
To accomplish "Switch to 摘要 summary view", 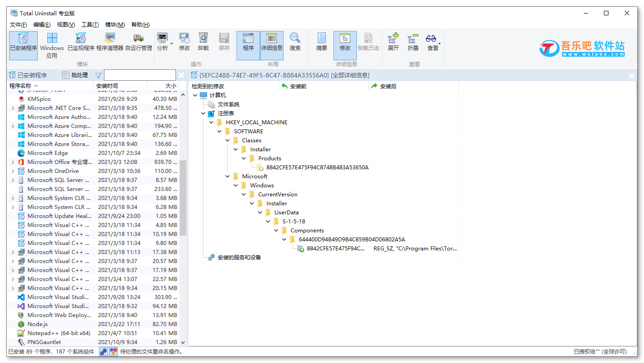I will (322, 41).
